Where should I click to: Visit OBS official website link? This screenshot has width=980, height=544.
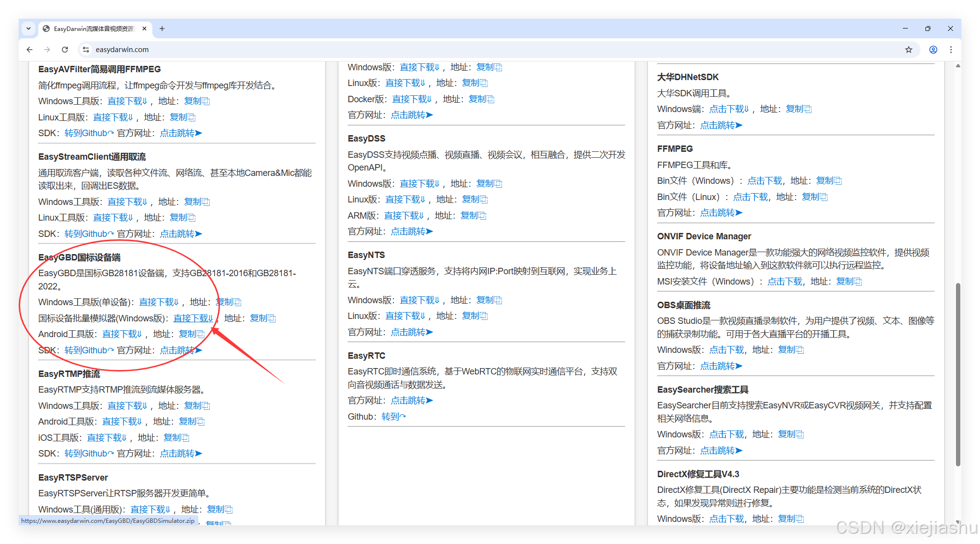(721, 366)
